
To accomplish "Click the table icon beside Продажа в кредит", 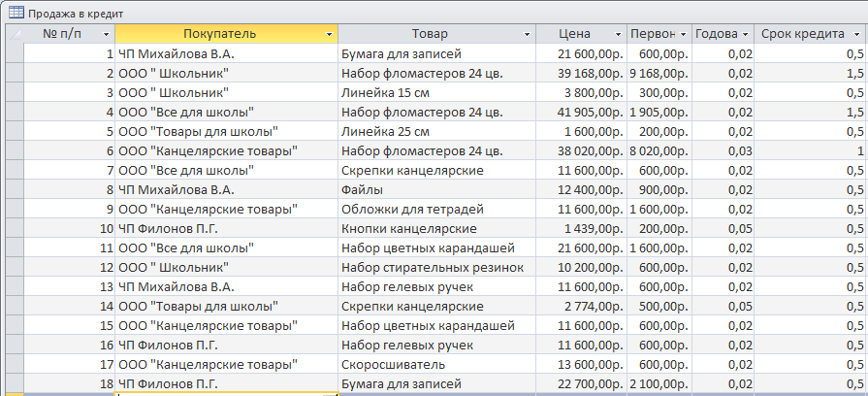I will point(16,13).
